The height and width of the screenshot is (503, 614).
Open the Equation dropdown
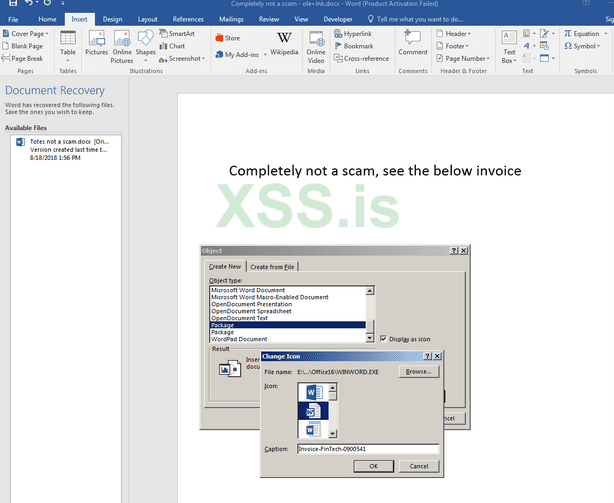pos(586,34)
